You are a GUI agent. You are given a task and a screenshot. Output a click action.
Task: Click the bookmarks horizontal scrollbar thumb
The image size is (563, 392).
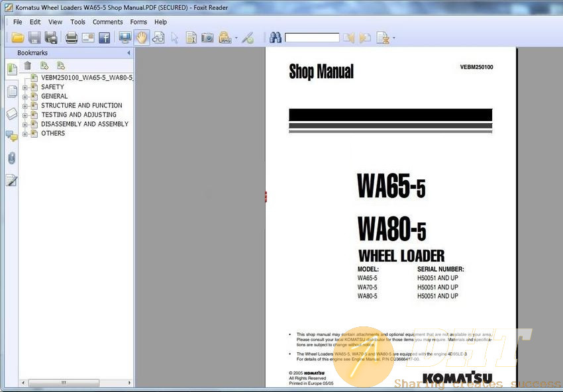point(64,383)
